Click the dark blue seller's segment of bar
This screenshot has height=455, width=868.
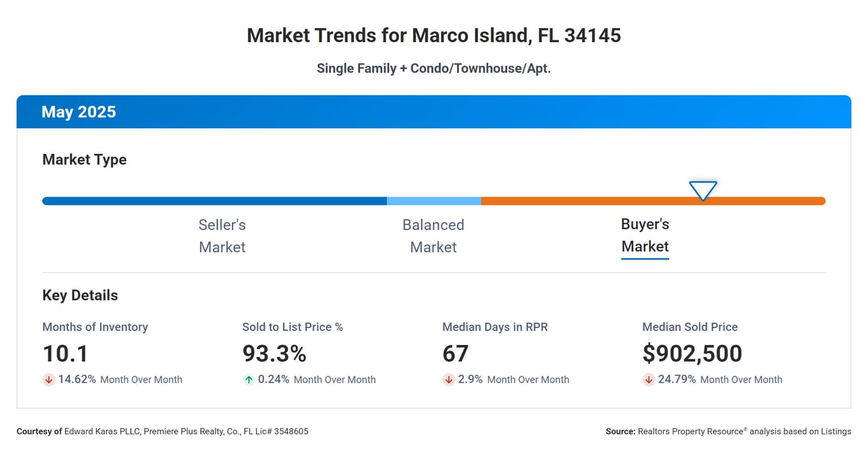click(214, 201)
